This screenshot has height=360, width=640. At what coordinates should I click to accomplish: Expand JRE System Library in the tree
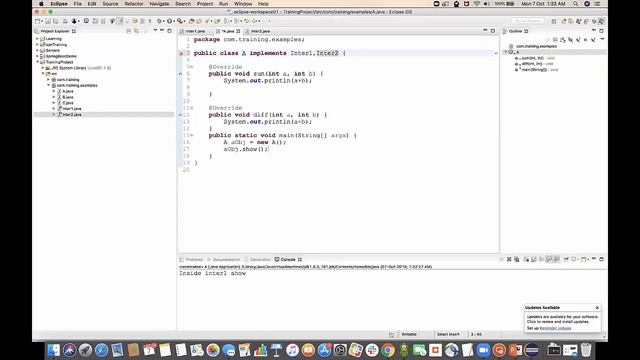point(43,68)
